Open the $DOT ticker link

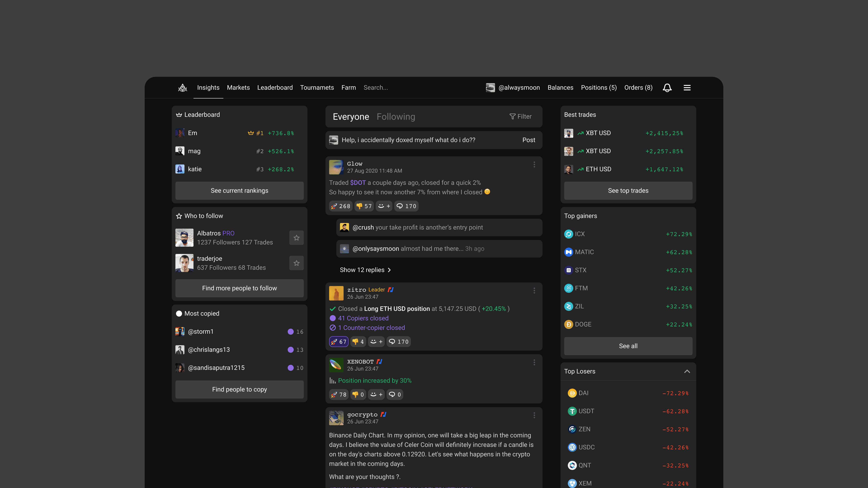click(x=358, y=183)
